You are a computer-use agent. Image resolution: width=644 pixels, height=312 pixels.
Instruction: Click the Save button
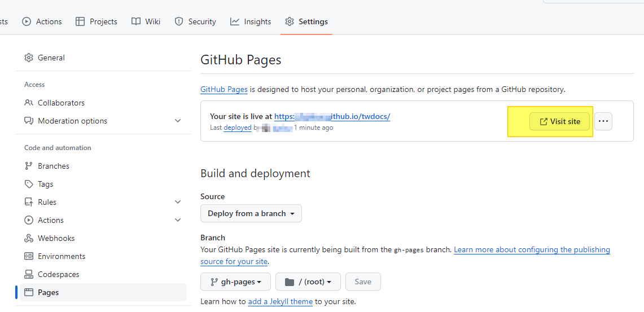pos(363,282)
